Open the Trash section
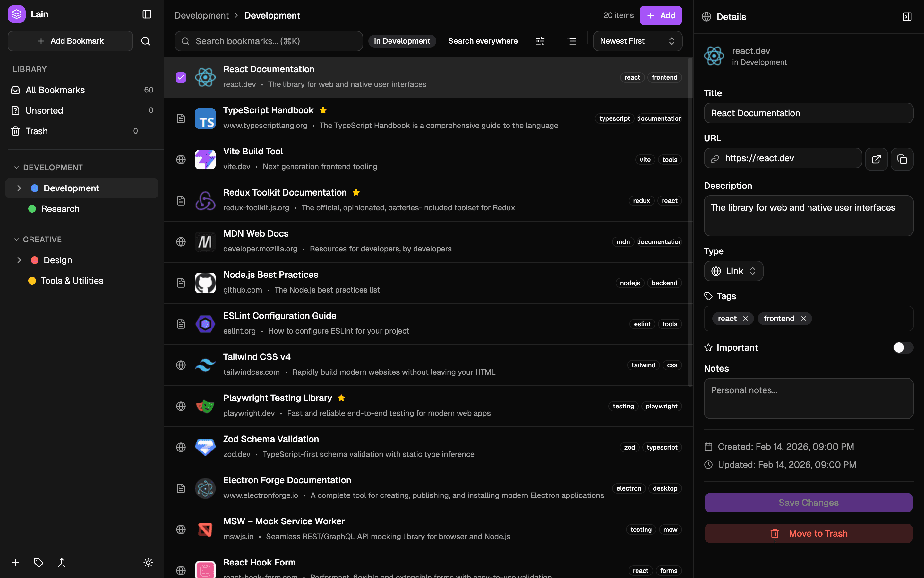 pyautogui.click(x=82, y=131)
